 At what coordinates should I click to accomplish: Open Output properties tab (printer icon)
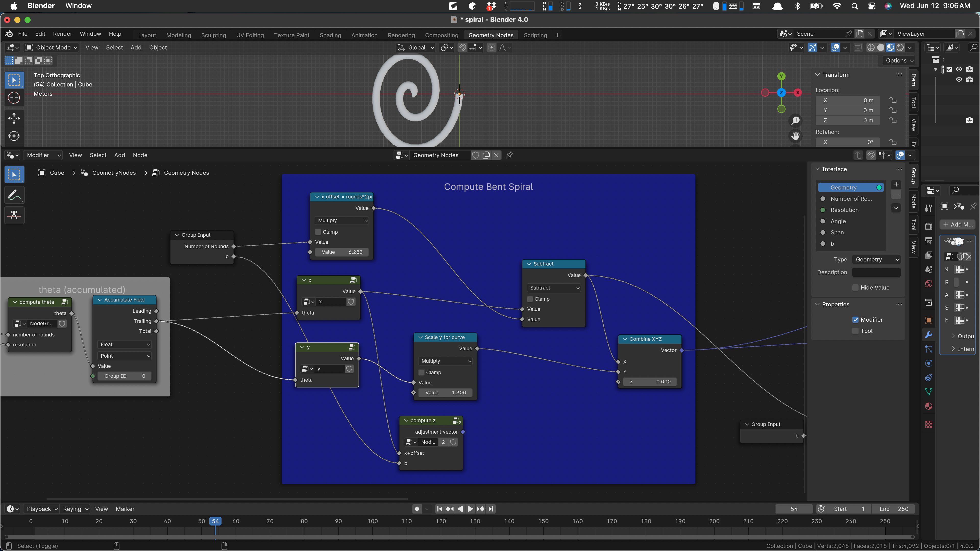point(929,241)
